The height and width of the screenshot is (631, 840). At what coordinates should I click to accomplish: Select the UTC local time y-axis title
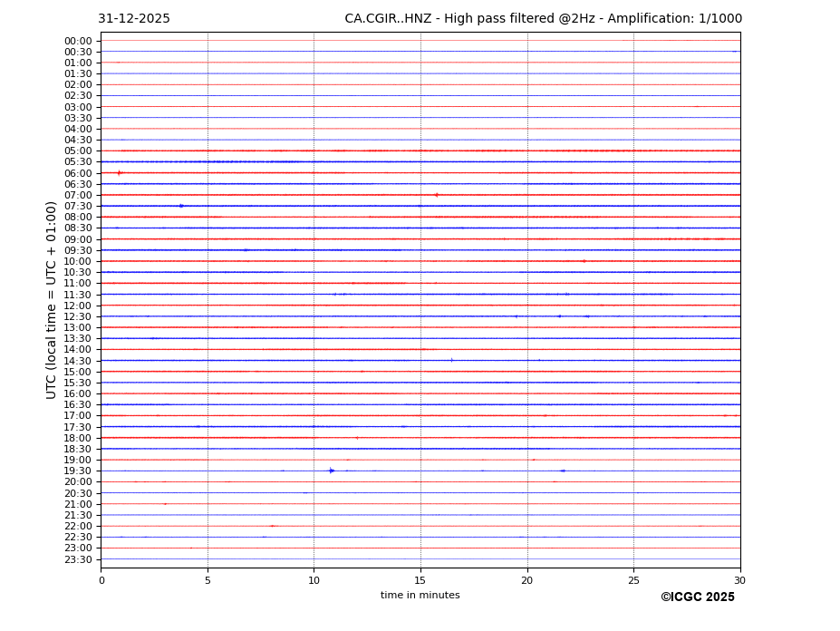pos(52,299)
